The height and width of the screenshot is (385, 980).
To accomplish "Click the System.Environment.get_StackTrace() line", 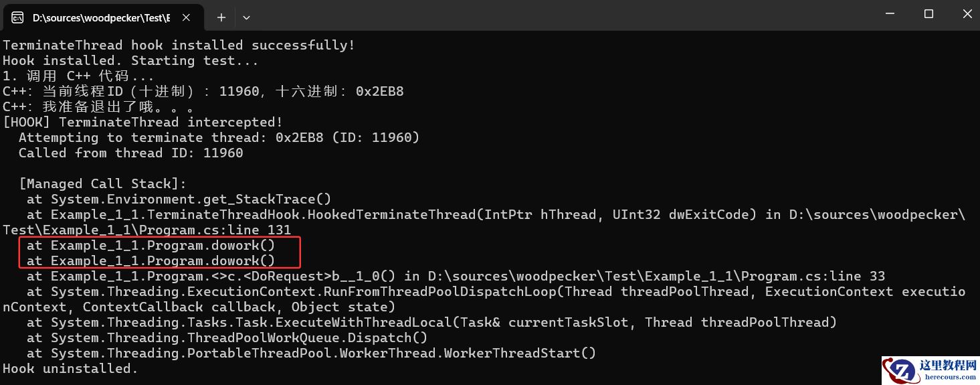I will pos(179,199).
